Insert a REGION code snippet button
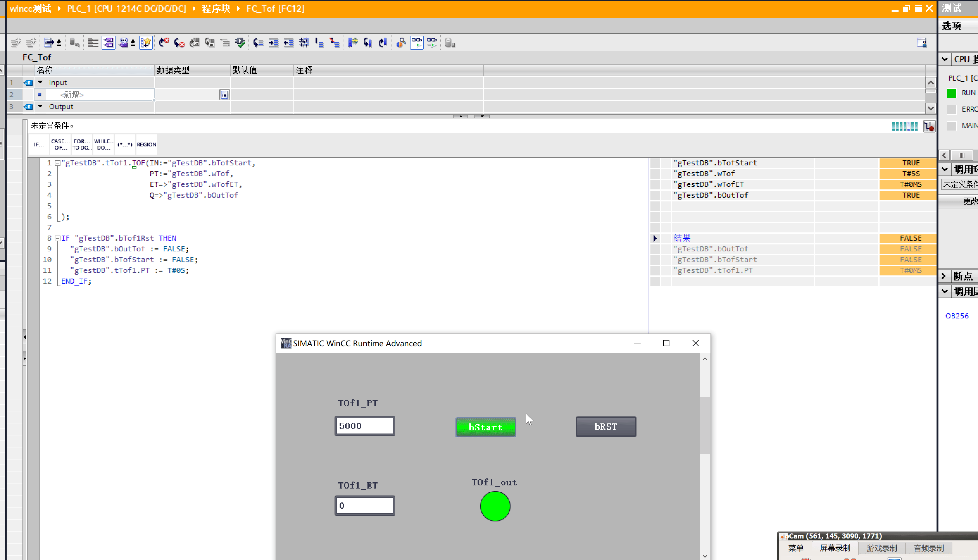 pyautogui.click(x=146, y=145)
